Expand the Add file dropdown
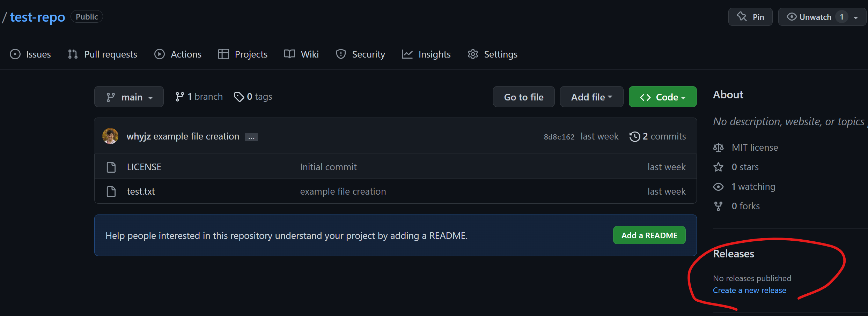This screenshot has width=868, height=316. 591,97
